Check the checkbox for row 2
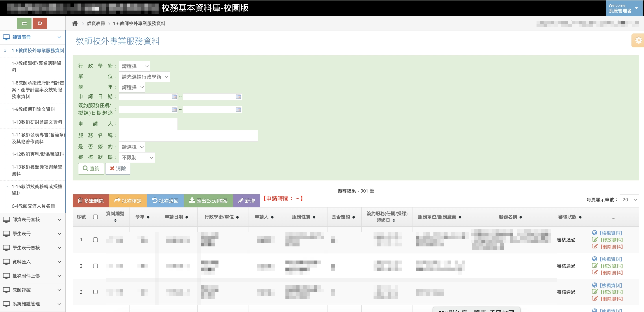The height and width of the screenshot is (312, 644). [x=95, y=266]
